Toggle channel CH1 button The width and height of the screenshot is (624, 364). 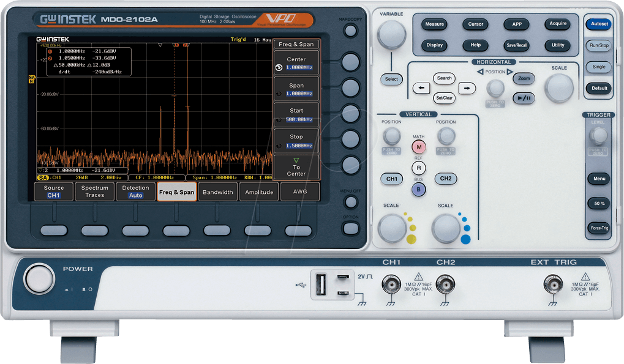click(x=391, y=179)
